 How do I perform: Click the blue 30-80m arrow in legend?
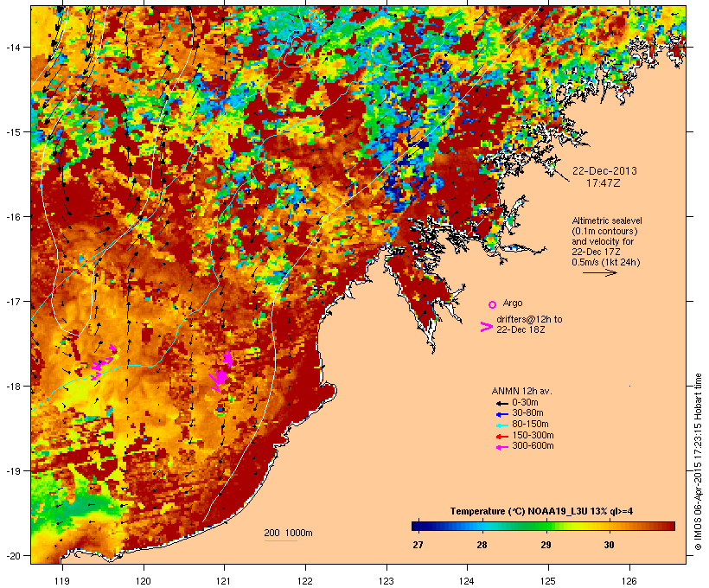click(501, 414)
